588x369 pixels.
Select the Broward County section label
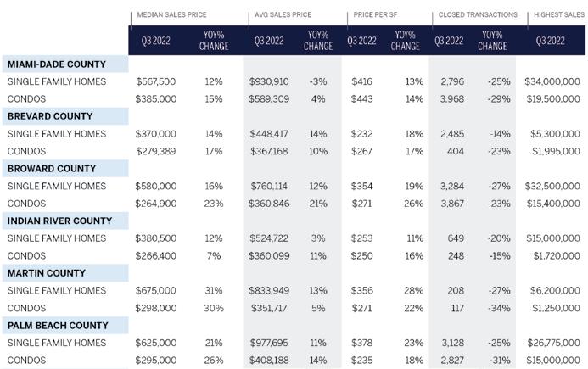[52, 169]
